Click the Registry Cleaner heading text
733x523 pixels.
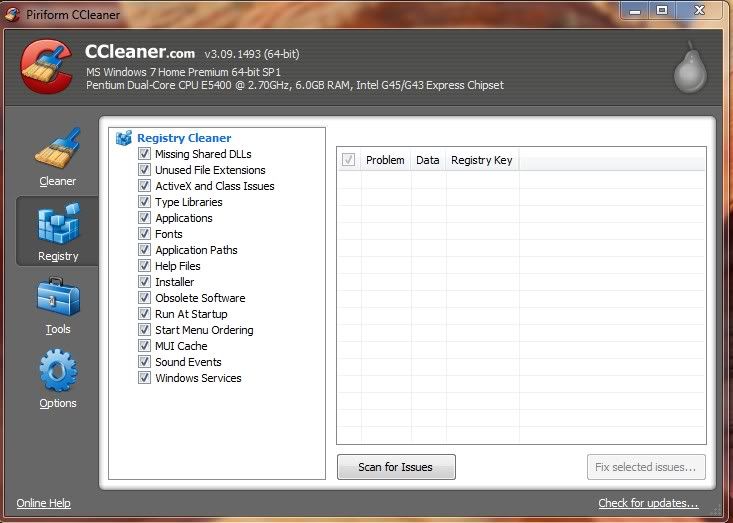[184, 138]
